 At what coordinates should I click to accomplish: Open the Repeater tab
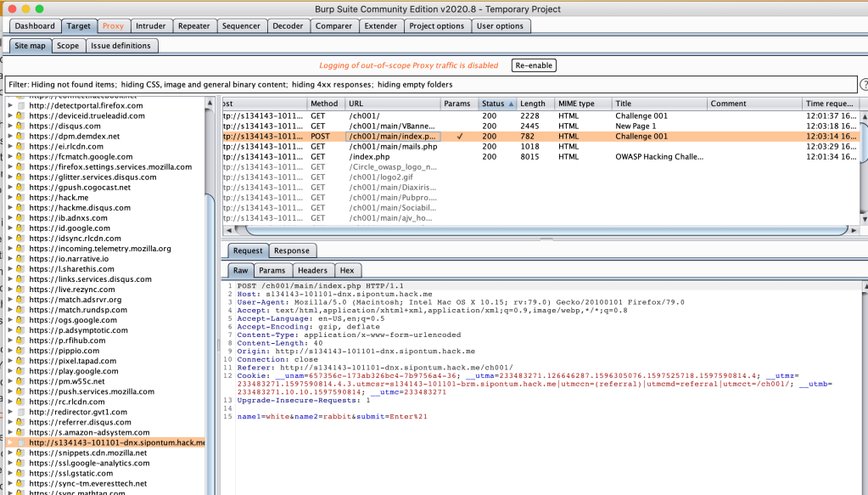coord(194,26)
